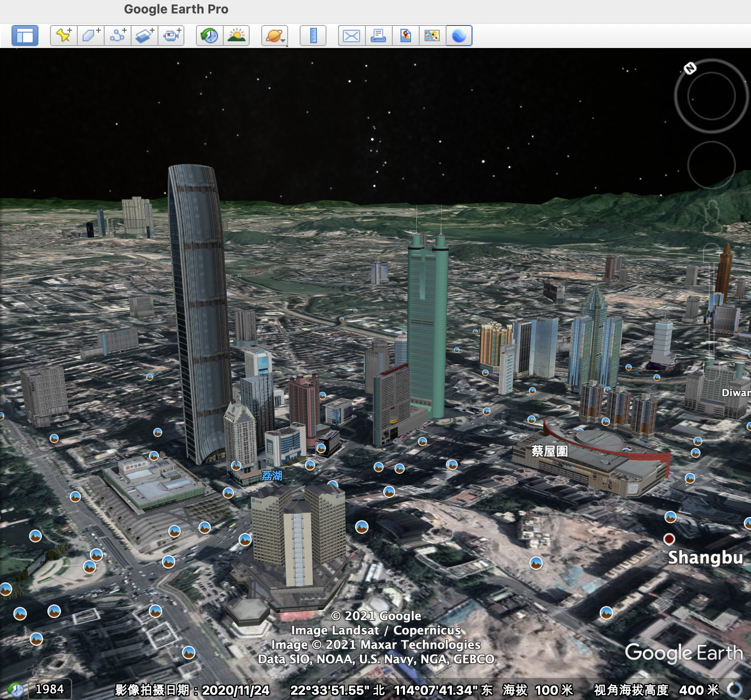Print the current view
The height and width of the screenshot is (700, 751).
pos(378,36)
